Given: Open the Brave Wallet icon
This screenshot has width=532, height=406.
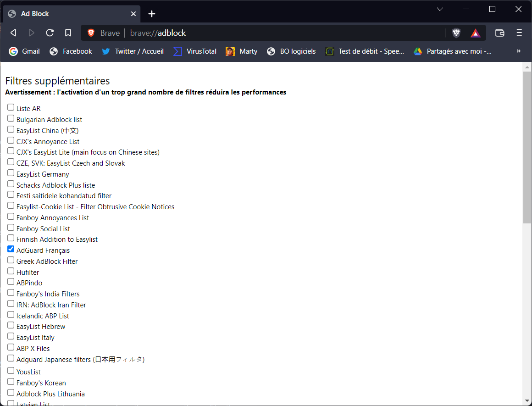Looking at the screenshot, I should (500, 33).
